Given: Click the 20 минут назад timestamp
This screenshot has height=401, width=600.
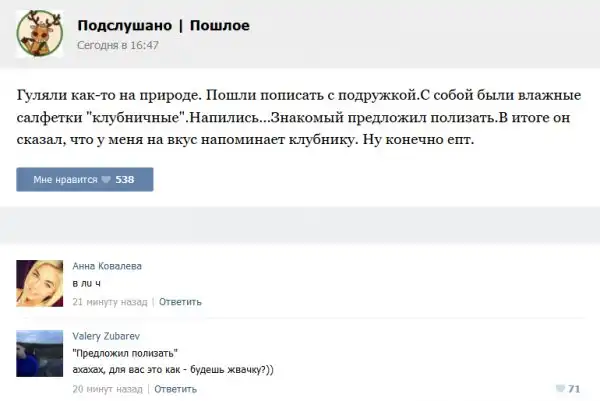Looking at the screenshot, I should [109, 388].
